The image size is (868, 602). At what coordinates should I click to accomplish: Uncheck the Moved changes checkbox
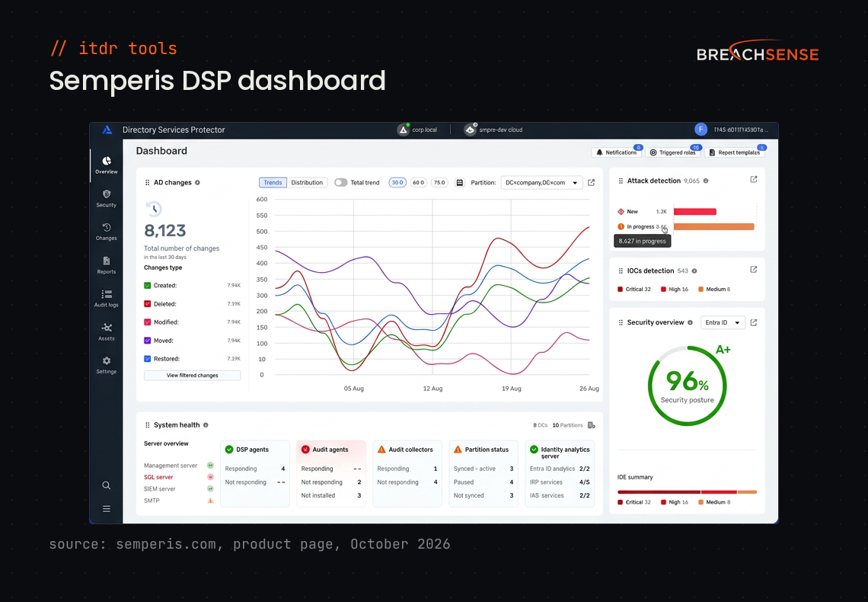click(147, 341)
